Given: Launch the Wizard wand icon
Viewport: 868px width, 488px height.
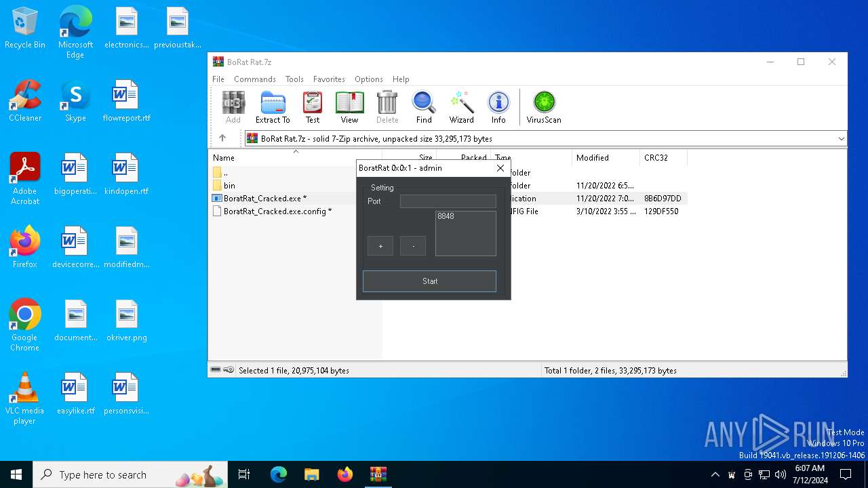Looking at the screenshot, I should [x=462, y=107].
